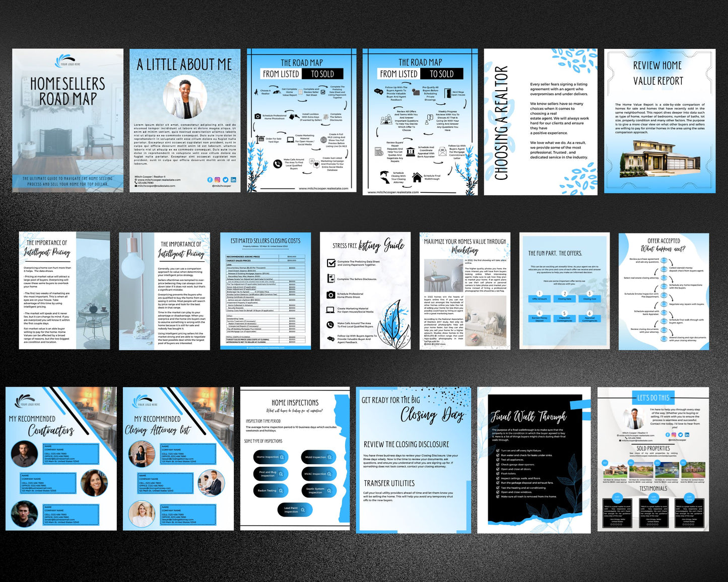
Task: Select the Estimated Sellers Closing Costs page
Action: (265, 291)
